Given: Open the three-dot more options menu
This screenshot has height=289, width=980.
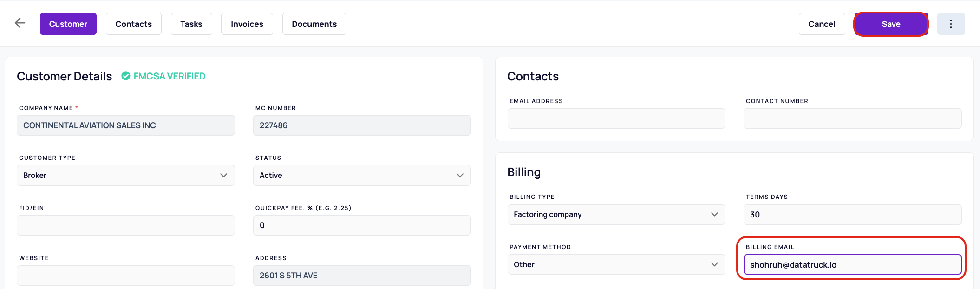Looking at the screenshot, I should click(951, 24).
